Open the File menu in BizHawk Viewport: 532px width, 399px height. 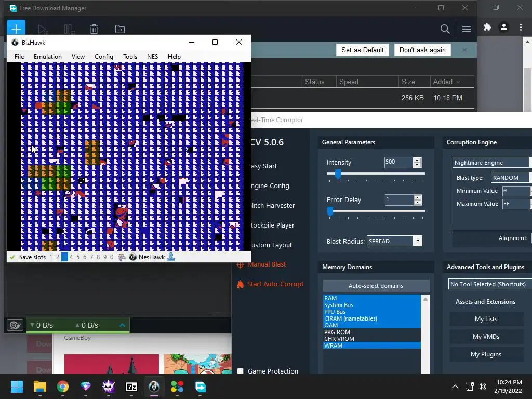tap(19, 57)
